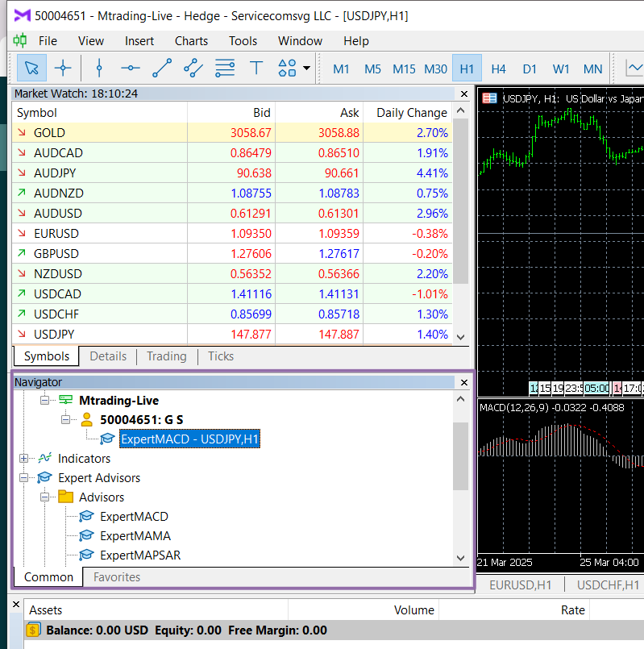Click the MetaTrader logo in title bar
Viewport: 644px width, 649px height.
tap(23, 16)
